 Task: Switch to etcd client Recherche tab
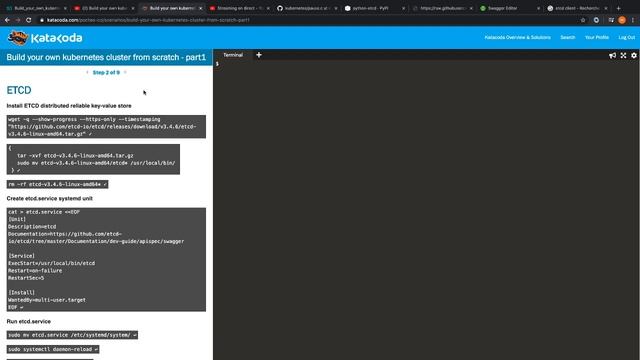pos(578,8)
